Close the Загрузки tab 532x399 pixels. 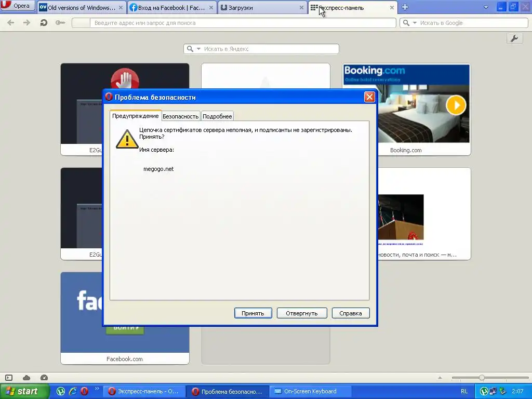pyautogui.click(x=301, y=7)
